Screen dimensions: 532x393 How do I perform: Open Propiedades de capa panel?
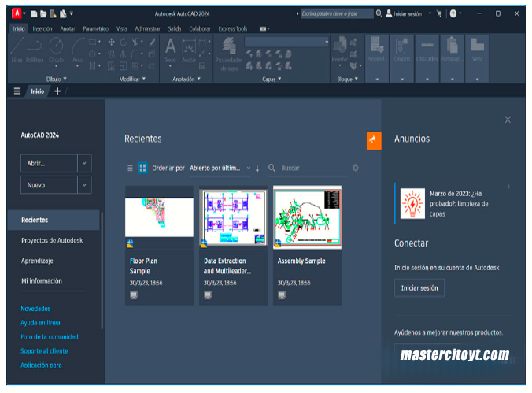click(x=229, y=54)
